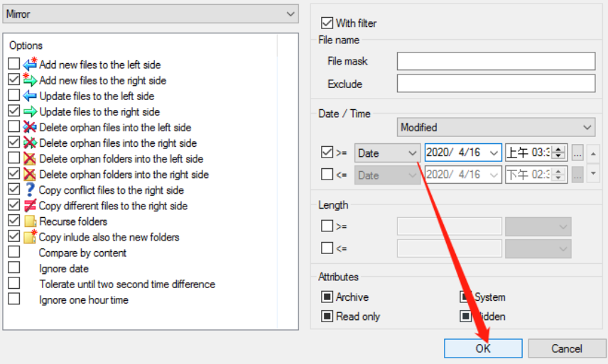Click the blue 'Update files to the left side' arrow icon
This screenshot has height=364, width=608.
click(30, 96)
